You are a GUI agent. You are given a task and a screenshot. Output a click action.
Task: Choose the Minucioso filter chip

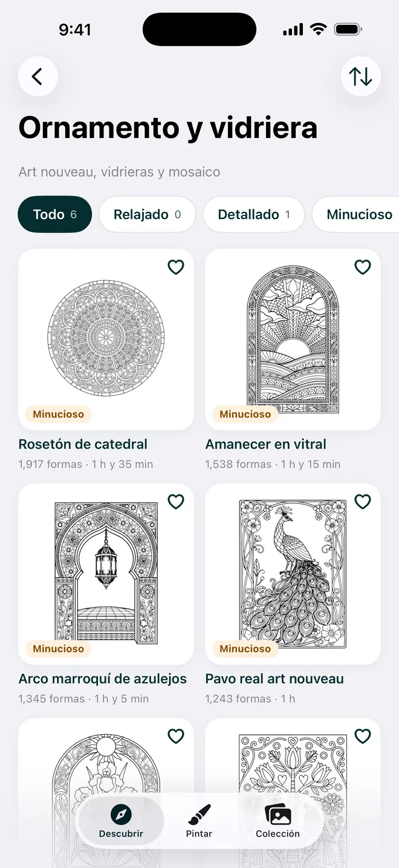coord(356,214)
